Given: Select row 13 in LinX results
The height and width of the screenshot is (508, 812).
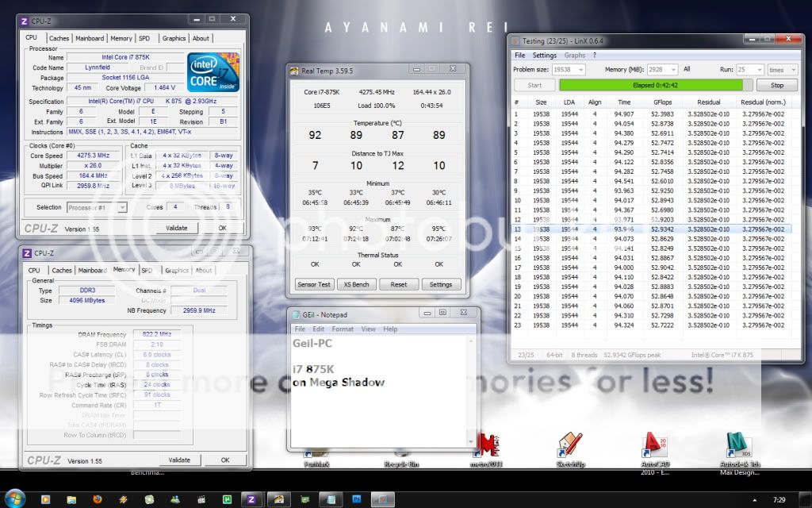Looking at the screenshot, I should pyautogui.click(x=652, y=229).
